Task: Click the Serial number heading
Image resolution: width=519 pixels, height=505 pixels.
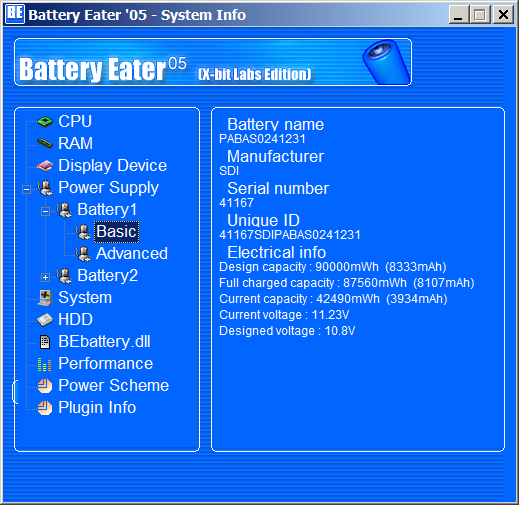Action: (278, 189)
